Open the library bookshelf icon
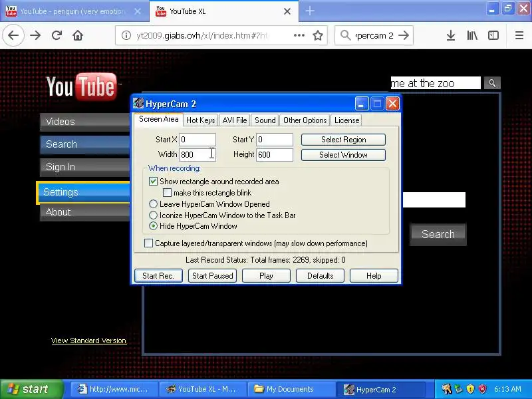 click(472, 35)
